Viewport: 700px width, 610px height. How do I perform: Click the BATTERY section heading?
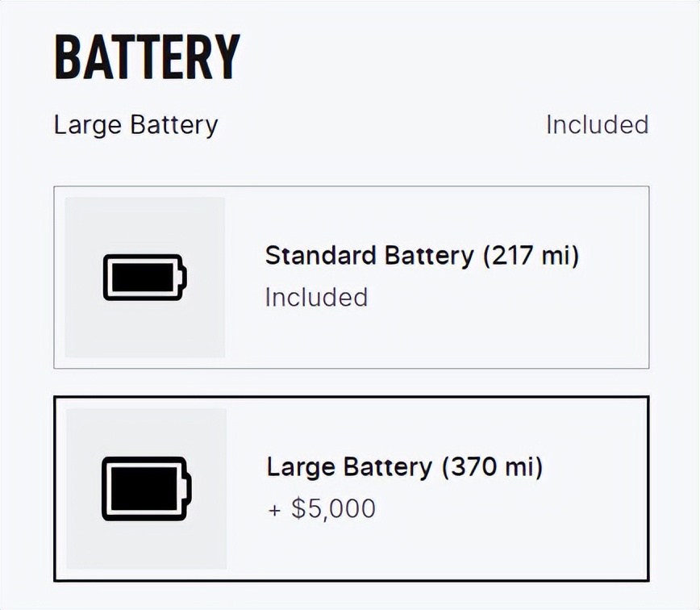[x=147, y=57]
